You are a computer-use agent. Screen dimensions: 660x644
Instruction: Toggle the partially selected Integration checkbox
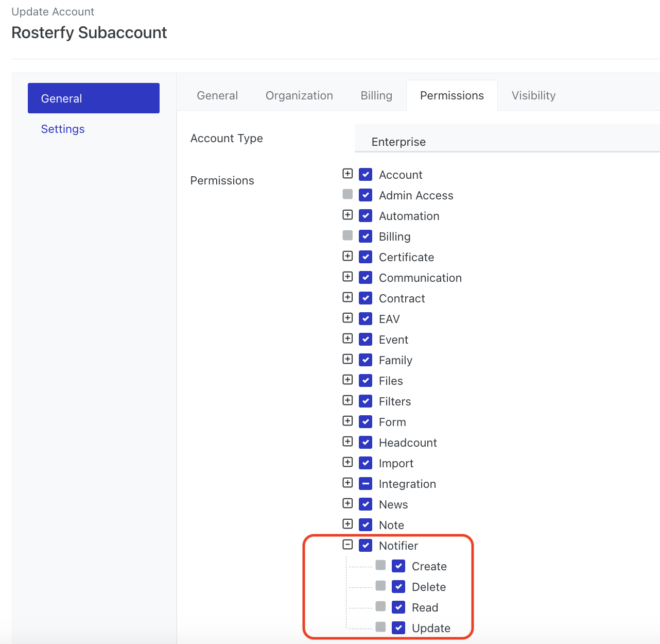click(366, 483)
